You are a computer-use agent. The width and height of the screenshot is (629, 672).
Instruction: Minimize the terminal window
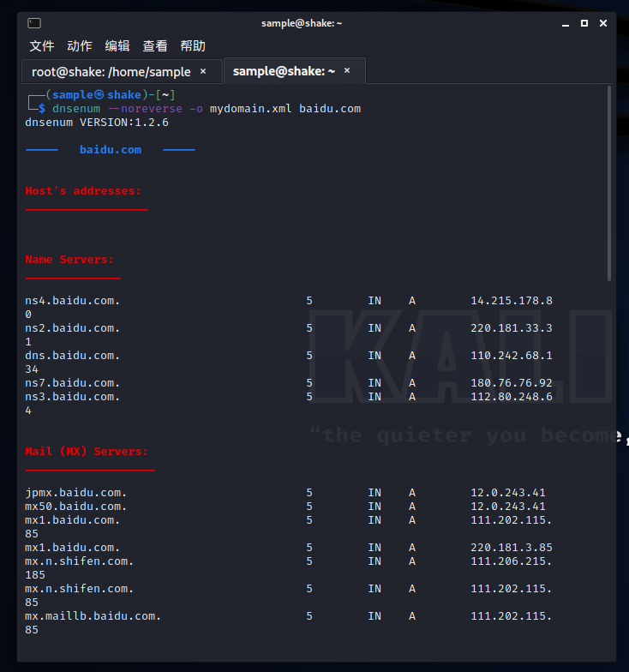pyautogui.click(x=566, y=24)
